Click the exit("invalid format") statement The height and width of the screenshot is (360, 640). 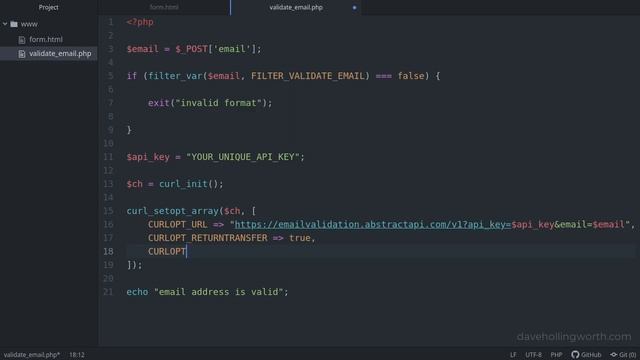click(210, 103)
